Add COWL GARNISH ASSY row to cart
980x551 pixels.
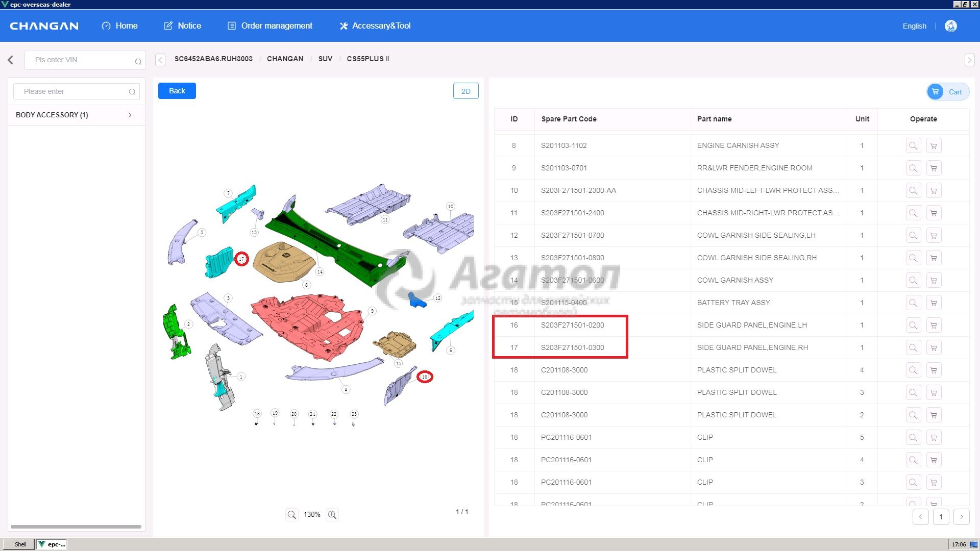(x=934, y=281)
